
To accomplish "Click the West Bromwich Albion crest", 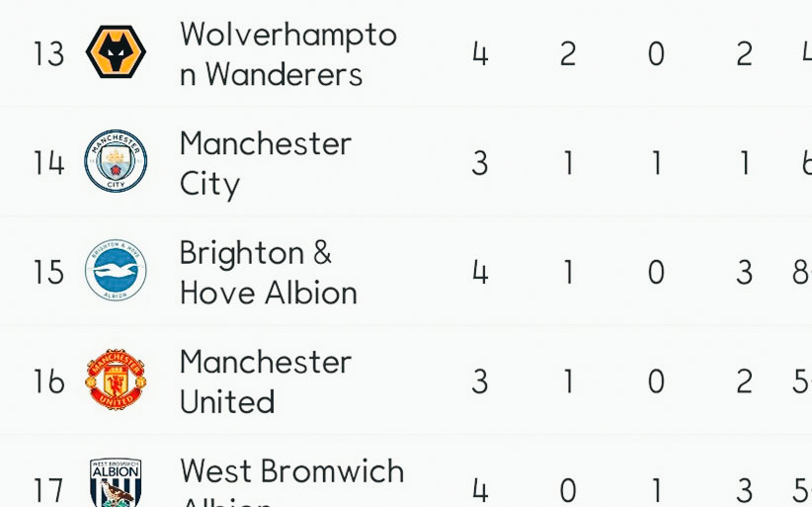I will [116, 484].
